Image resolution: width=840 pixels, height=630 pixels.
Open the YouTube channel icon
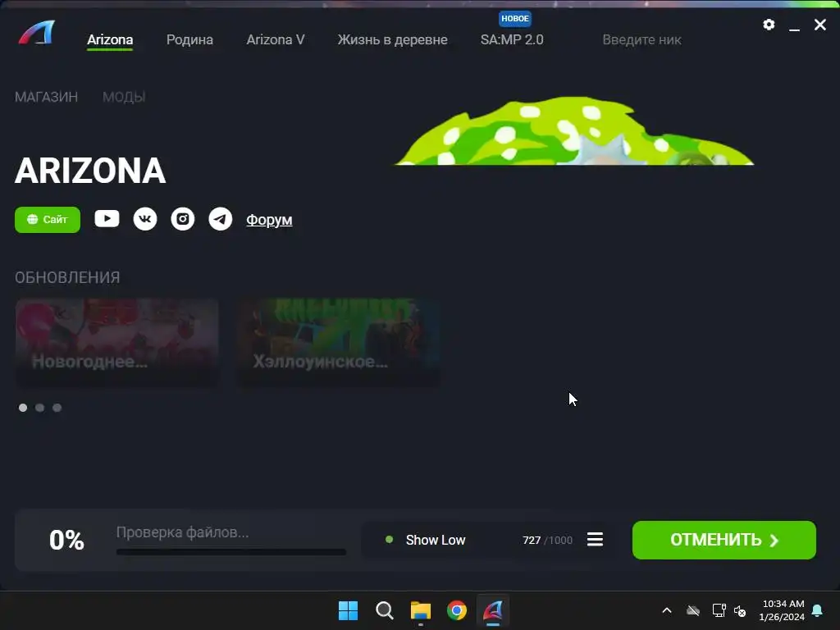pyautogui.click(x=107, y=218)
